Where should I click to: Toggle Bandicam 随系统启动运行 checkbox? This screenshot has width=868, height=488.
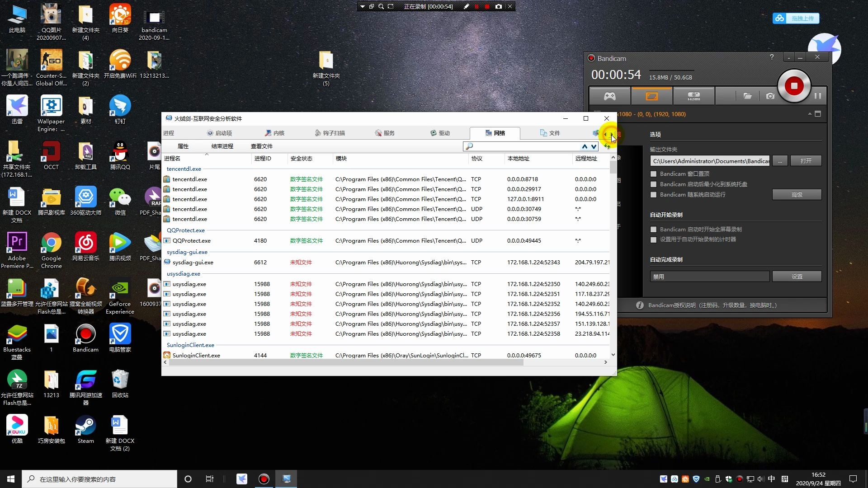[x=653, y=195]
